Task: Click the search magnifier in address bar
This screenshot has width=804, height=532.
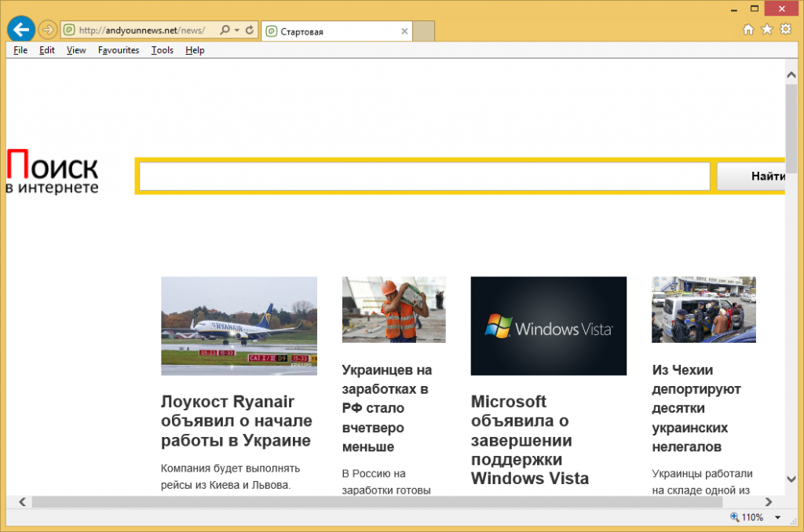Action: (225, 31)
